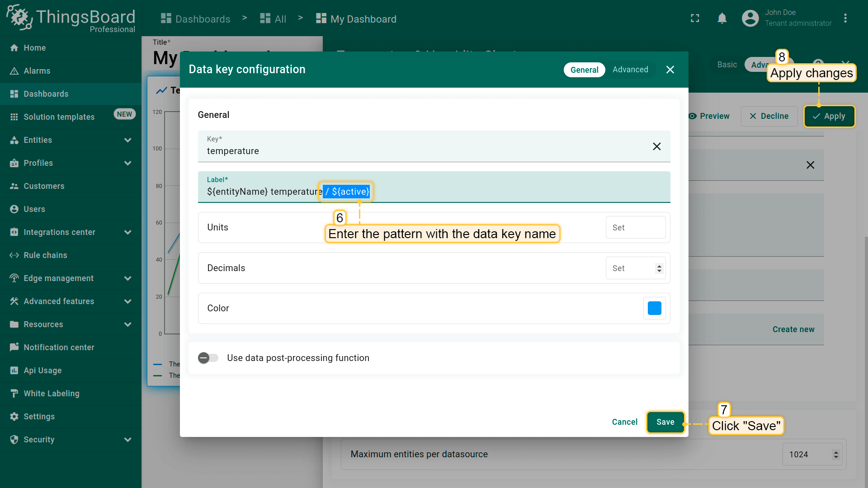Switch to Advanced toggle option
Viewport: 868px width, 488px height.
click(x=630, y=70)
